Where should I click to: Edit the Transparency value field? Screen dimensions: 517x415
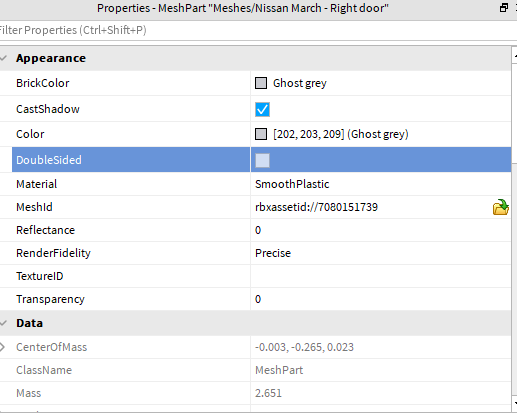pyautogui.click(x=381, y=299)
